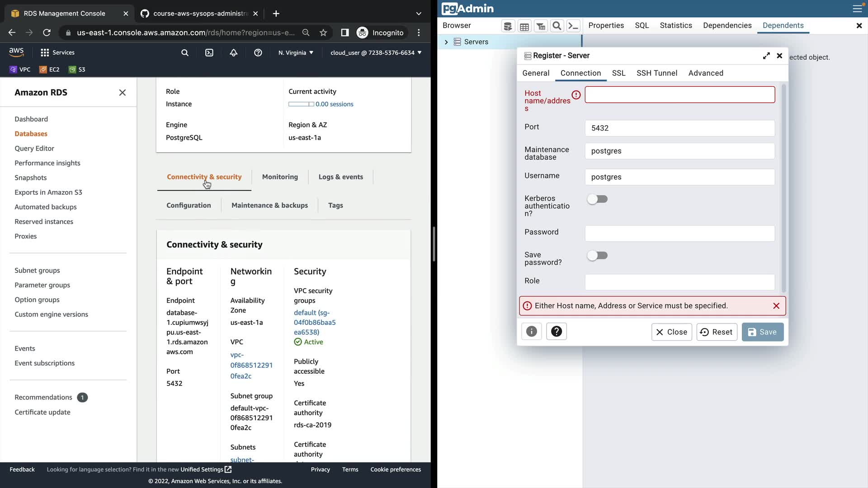868x488 pixels.
Task: Open cloud_user account dropdown menu
Action: pyautogui.click(x=376, y=53)
